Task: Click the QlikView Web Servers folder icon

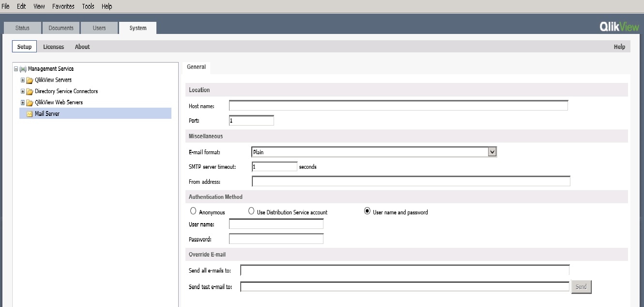Action: point(30,102)
